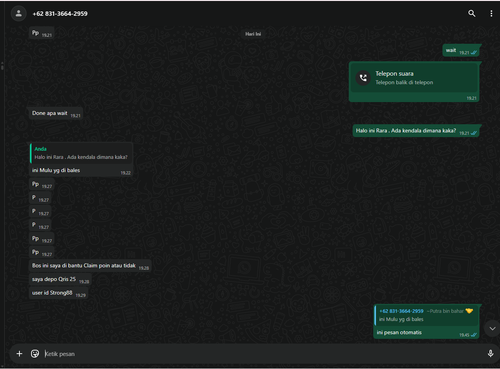Select the 'Done apa wait' message

click(x=56, y=114)
